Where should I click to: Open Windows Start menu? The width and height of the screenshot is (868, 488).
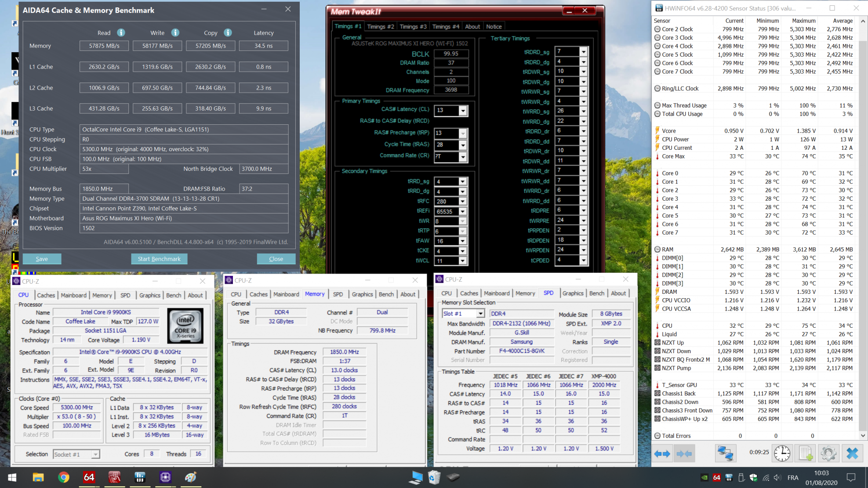12,477
